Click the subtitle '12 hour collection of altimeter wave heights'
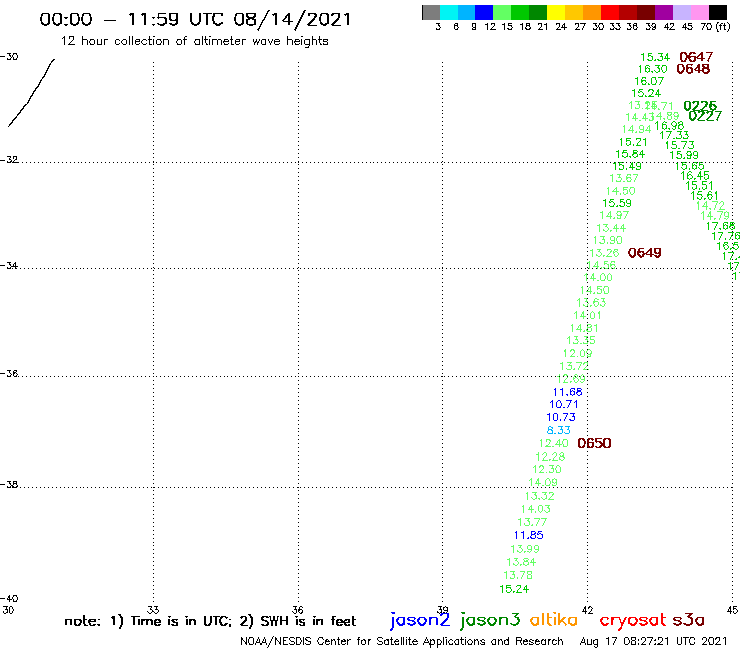This screenshot has width=740, height=650. [194, 41]
